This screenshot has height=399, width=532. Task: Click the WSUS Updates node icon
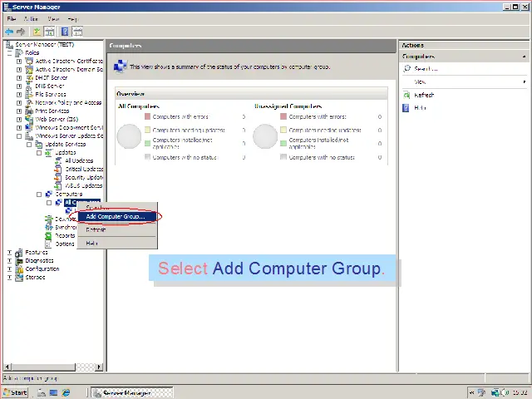coord(58,185)
